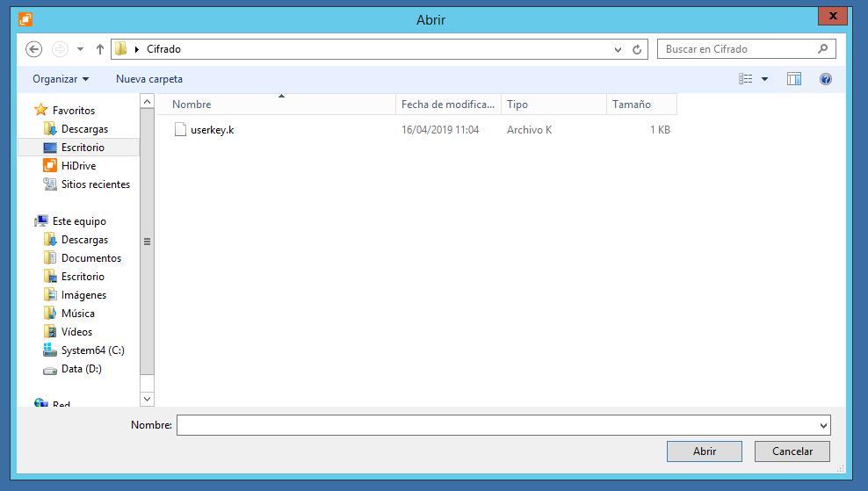Viewport: 868px width, 491px height.
Task: Select the userkey.k file
Action: pyautogui.click(x=212, y=129)
